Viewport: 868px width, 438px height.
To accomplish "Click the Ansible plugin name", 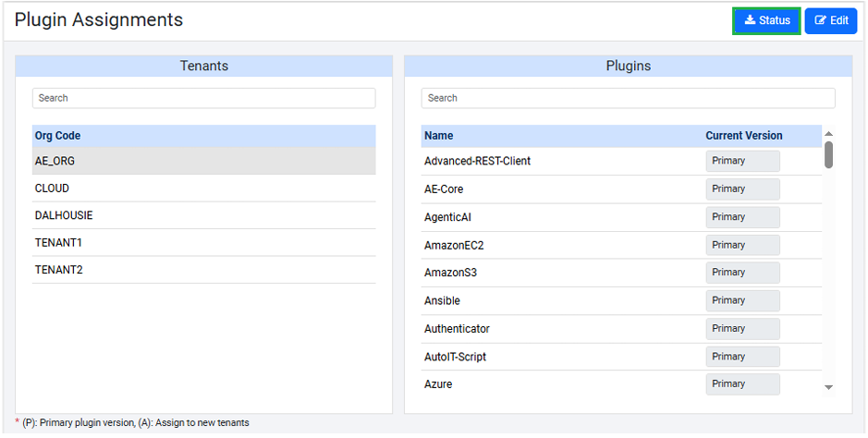I will click(442, 301).
